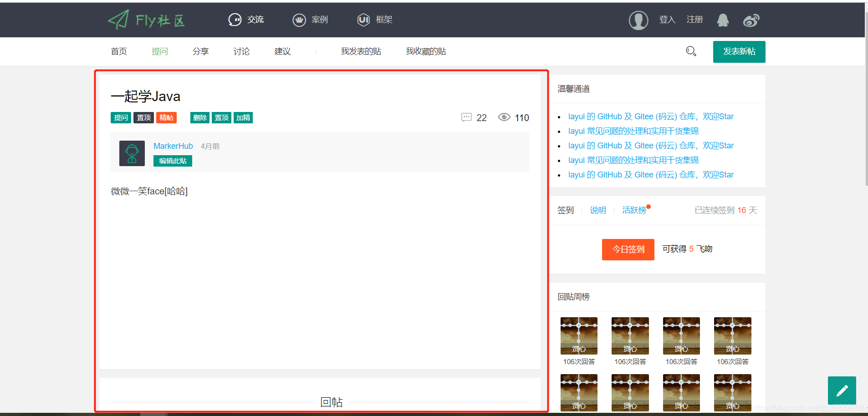Open QQ login penguin icon
The width and height of the screenshot is (868, 416).
pos(723,20)
